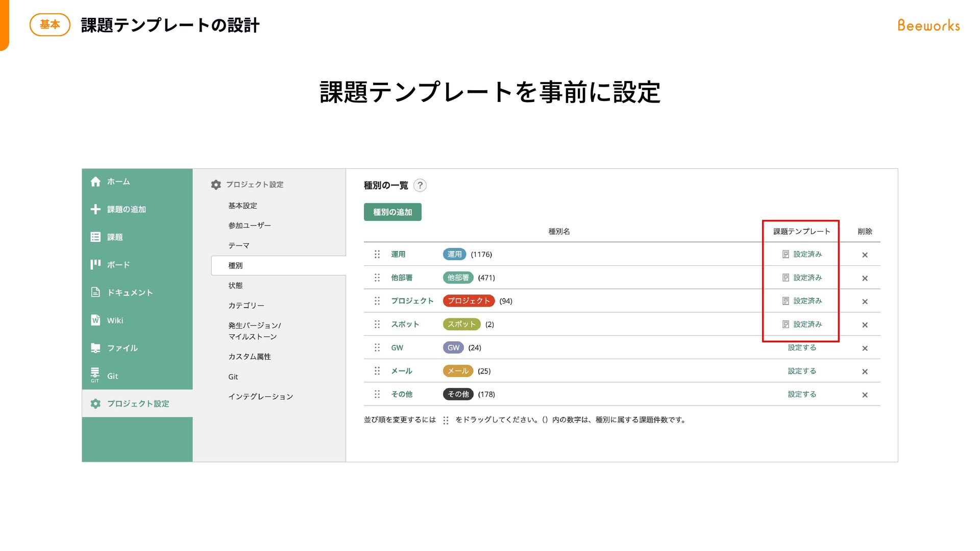This screenshot has width=980, height=551.
Task: Click the red プロジェクト color tag
Action: (x=469, y=301)
